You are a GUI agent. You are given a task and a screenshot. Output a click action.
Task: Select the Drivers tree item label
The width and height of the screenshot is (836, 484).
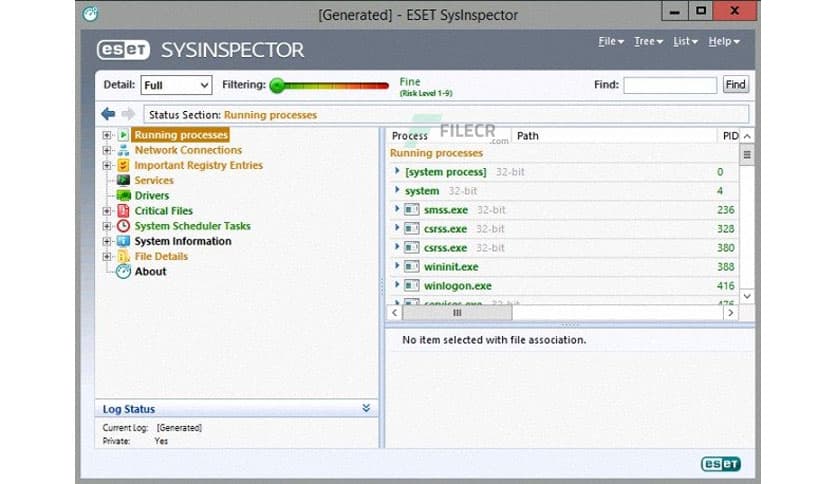tap(152, 196)
